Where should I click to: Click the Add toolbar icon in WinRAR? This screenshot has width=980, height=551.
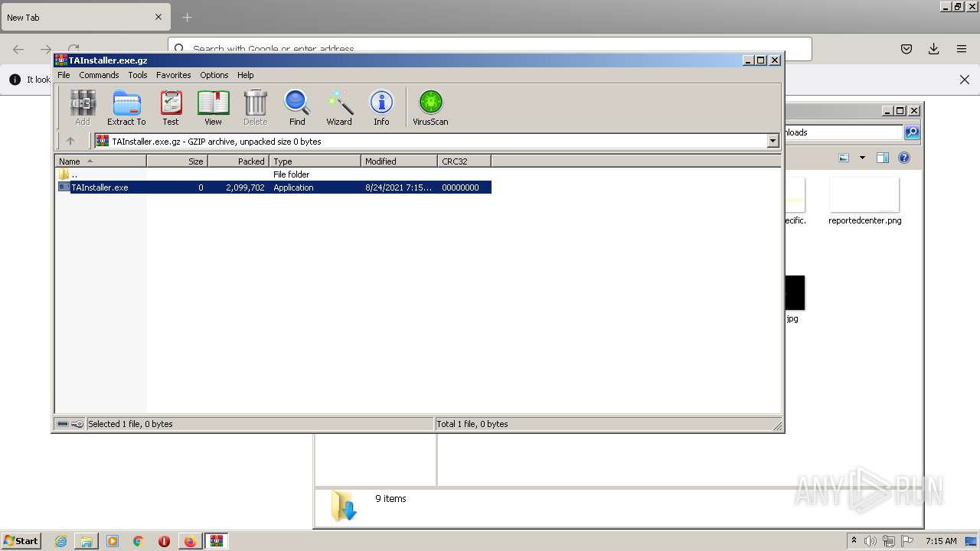[83, 108]
